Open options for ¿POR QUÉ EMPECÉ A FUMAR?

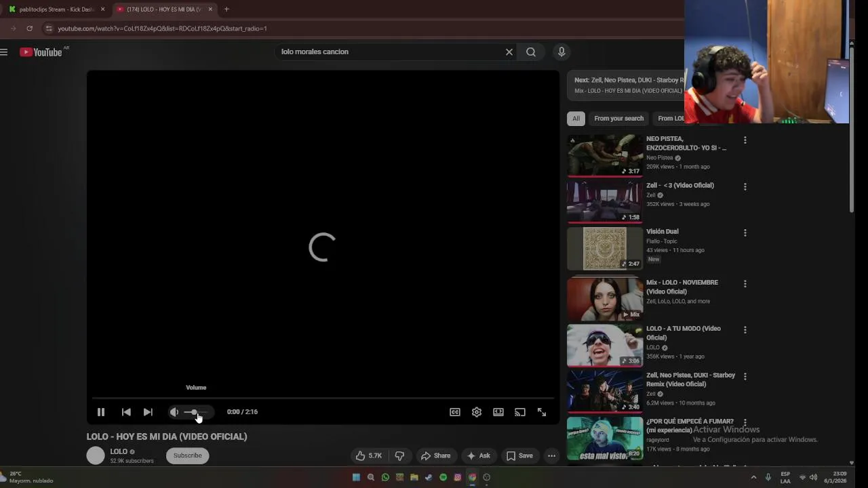[x=745, y=423]
